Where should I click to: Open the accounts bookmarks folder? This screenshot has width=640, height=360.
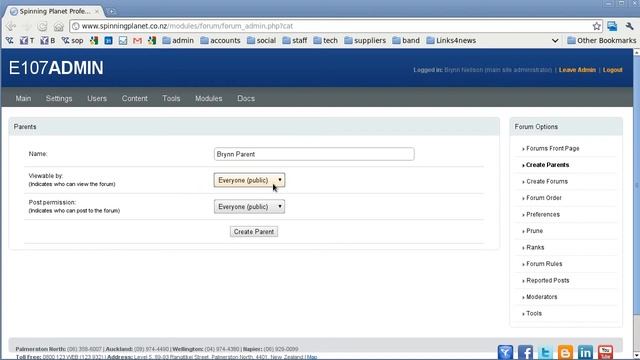[220, 40]
